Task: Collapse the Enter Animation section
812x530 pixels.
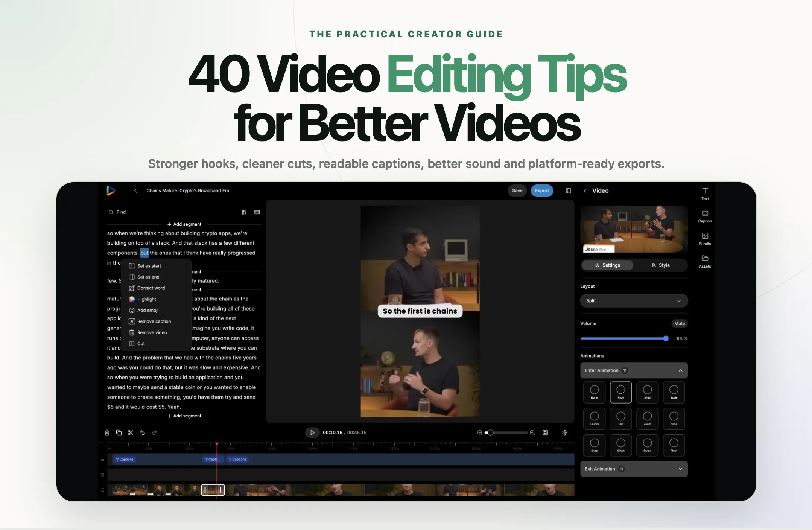Action: pyautogui.click(x=634, y=370)
